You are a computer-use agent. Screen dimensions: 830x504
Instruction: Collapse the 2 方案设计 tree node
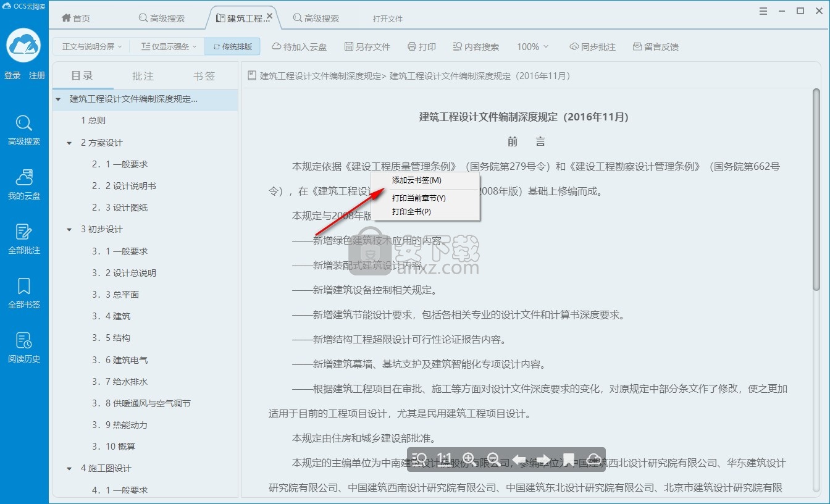pyautogui.click(x=70, y=143)
